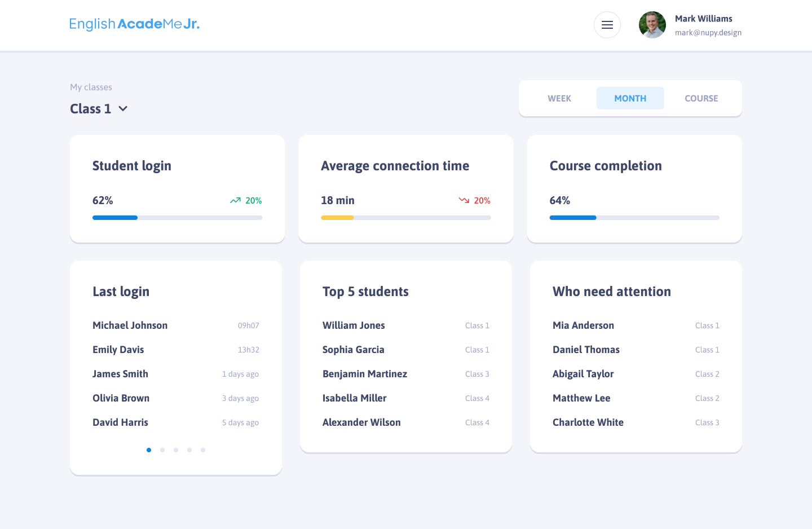Select second pagination dot in Last login

(162, 450)
